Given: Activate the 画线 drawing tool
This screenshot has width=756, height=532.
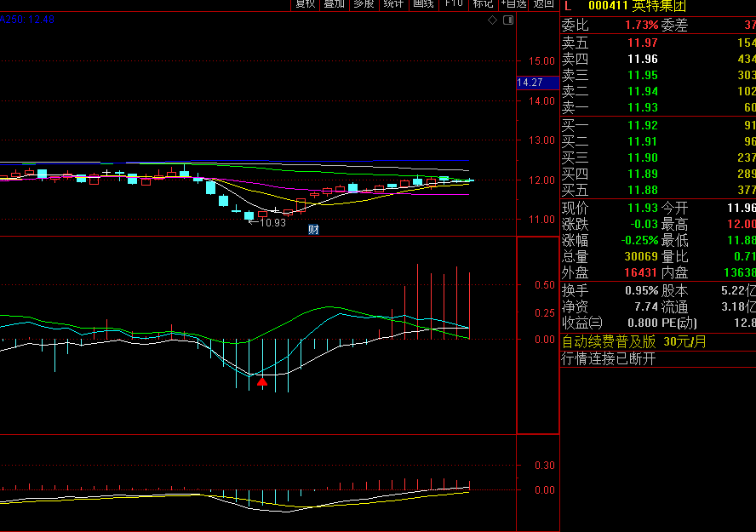Looking at the screenshot, I should click(x=423, y=4).
